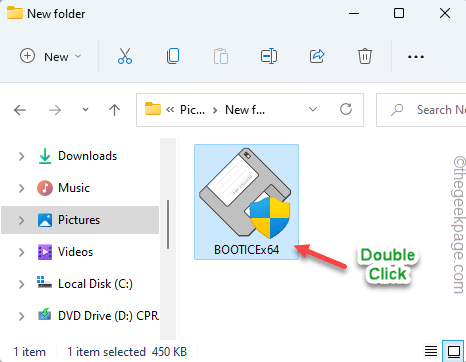
Task: Click the Rename icon in toolbar
Action: pyautogui.click(x=269, y=56)
